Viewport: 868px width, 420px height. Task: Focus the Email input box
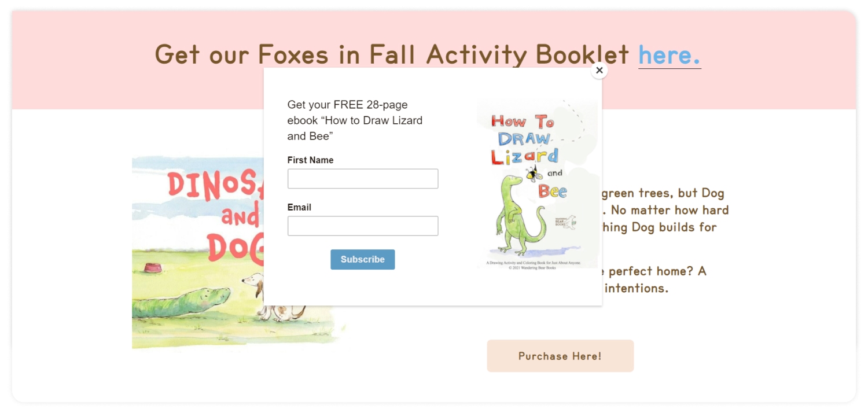tap(363, 226)
